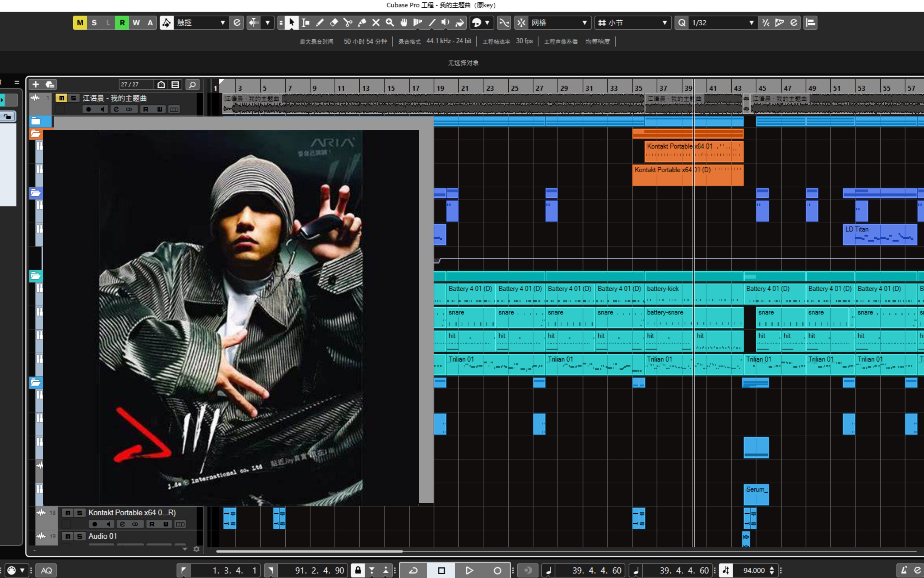Image resolution: width=924 pixels, height=578 pixels.
Task: Collapse the orange folder track
Action: tap(36, 133)
